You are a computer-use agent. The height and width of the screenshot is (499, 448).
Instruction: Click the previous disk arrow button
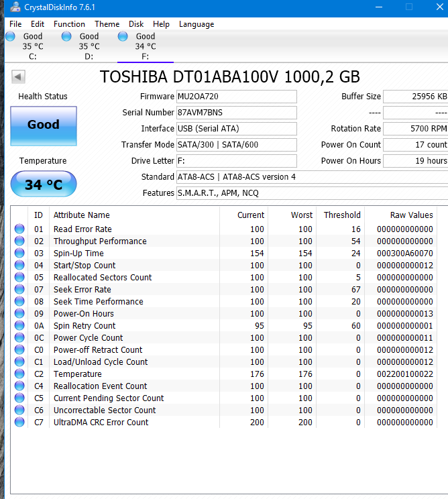click(18, 76)
